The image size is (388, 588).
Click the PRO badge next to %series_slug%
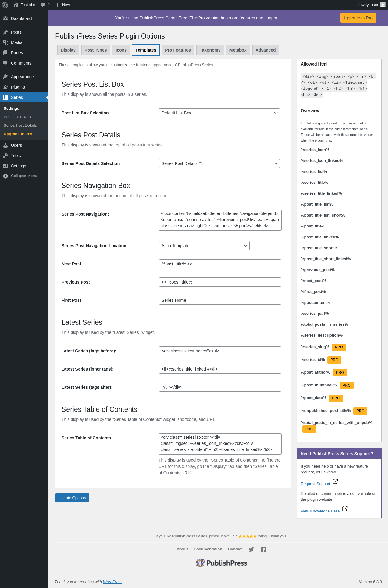point(339,347)
